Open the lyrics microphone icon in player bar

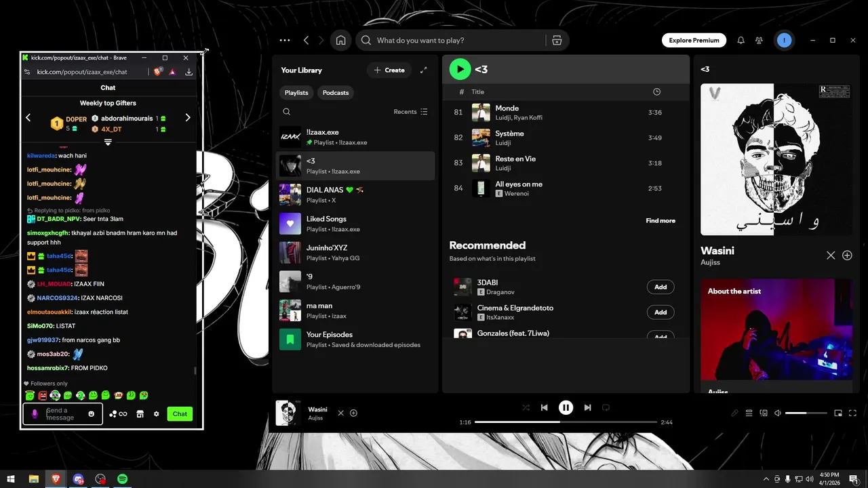coord(734,413)
